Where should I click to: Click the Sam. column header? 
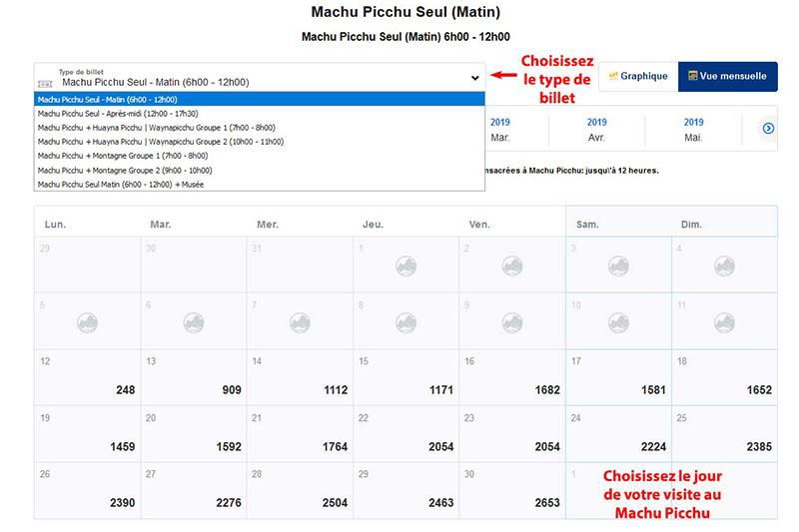tap(587, 225)
